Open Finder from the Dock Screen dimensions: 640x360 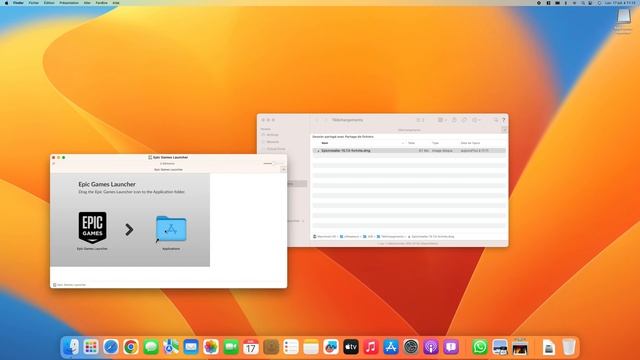pos(71,347)
